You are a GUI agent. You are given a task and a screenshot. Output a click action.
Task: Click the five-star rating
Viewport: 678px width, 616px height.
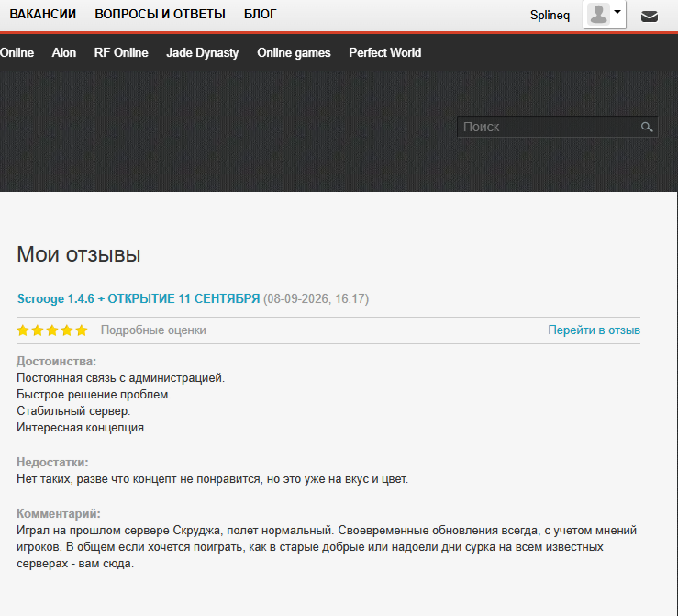[52, 330]
